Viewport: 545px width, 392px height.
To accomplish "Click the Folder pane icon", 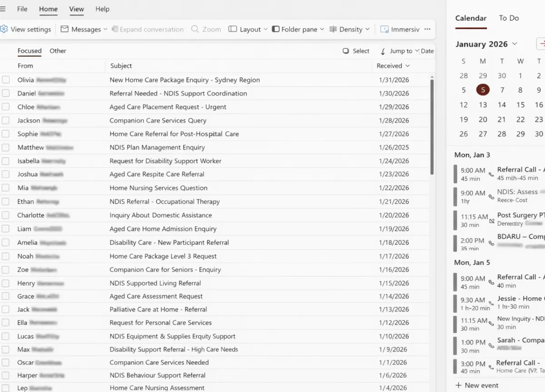I will (x=276, y=29).
